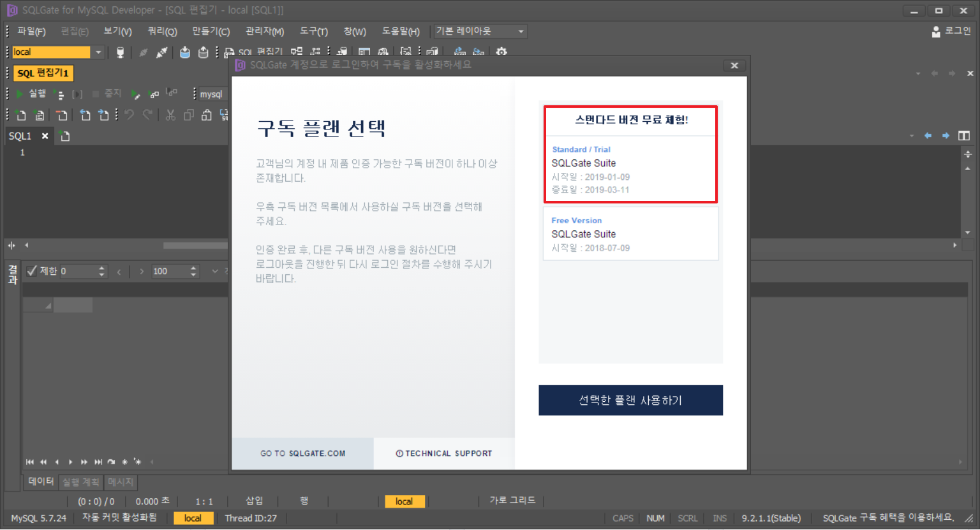Click the Stop (중지) toolbar button

click(107, 94)
